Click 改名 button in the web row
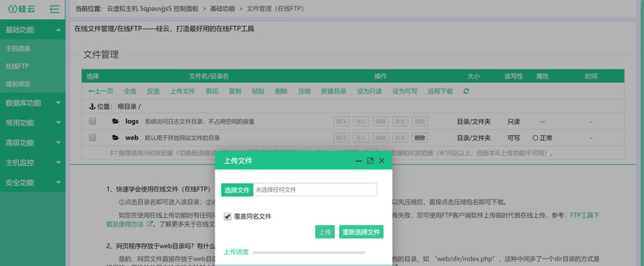 click(400, 138)
